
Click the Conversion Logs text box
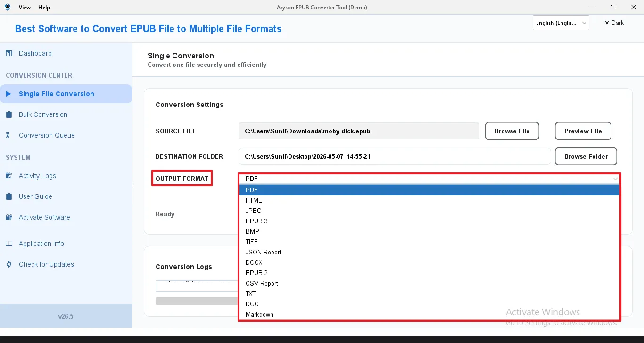197,286
